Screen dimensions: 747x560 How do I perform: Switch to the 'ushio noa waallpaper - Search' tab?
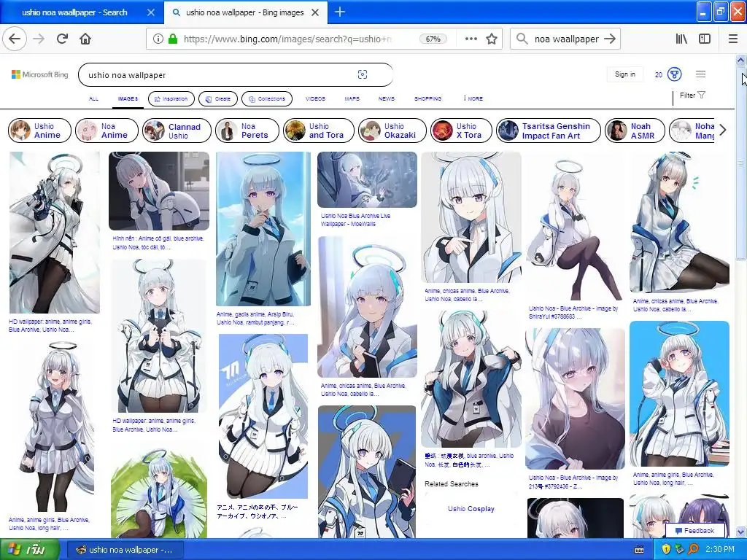tap(74, 12)
